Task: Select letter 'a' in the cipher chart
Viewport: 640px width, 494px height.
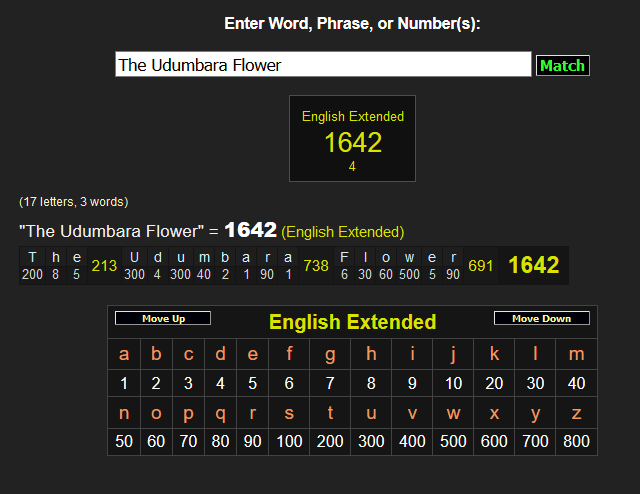Action: click(x=124, y=354)
